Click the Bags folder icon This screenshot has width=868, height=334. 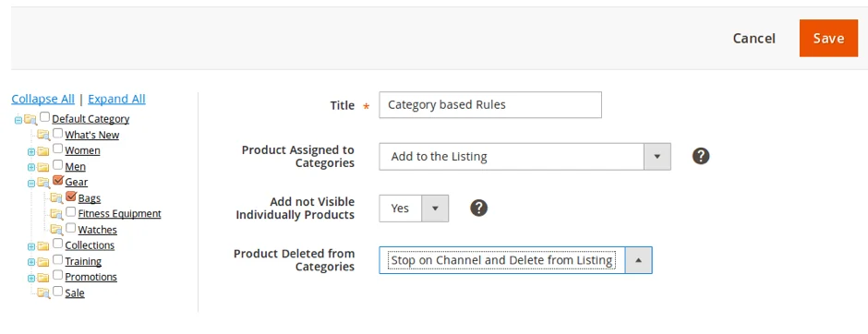click(x=56, y=198)
